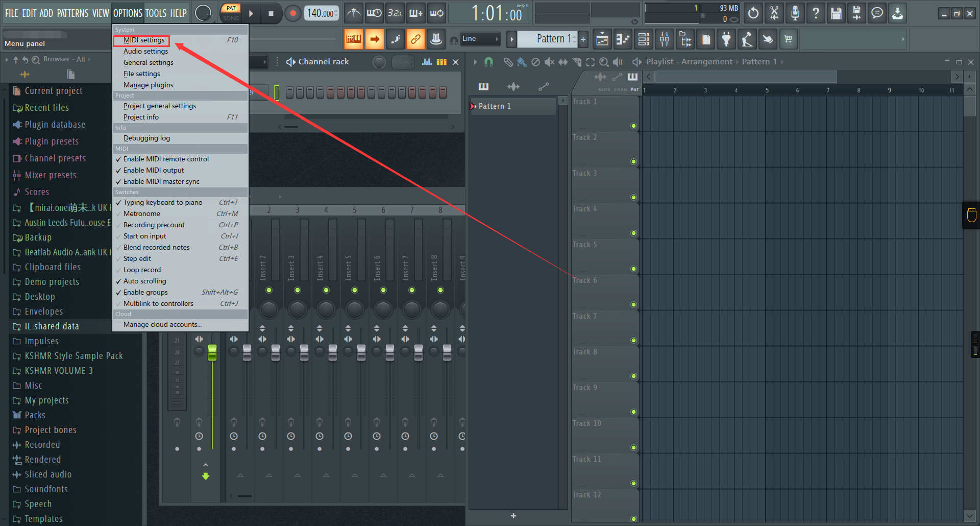This screenshot has width=980, height=526.
Task: Expand Plugin database folder
Action: pos(55,125)
